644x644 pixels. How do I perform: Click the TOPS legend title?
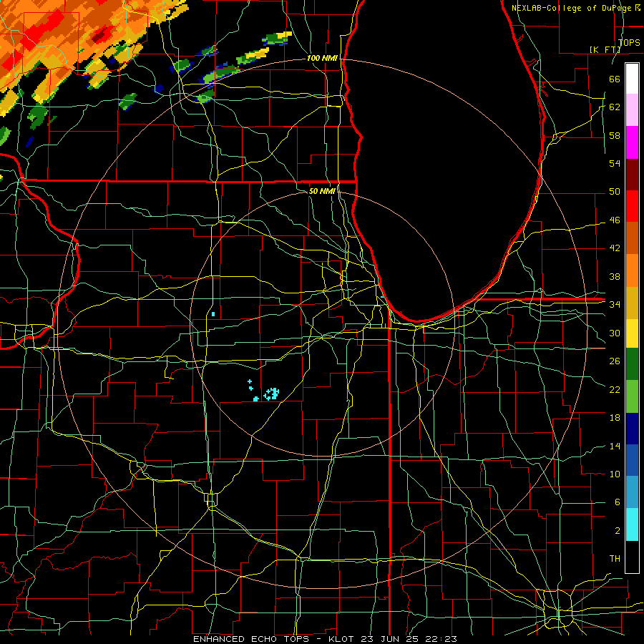629,42
